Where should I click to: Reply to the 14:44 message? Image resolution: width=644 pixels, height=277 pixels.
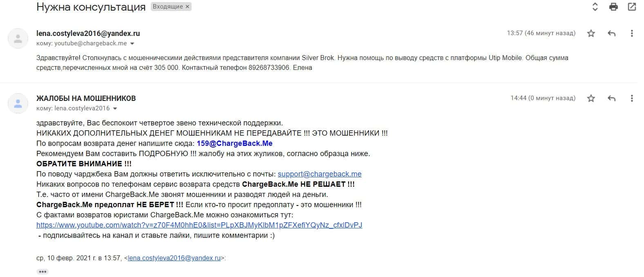(x=612, y=98)
